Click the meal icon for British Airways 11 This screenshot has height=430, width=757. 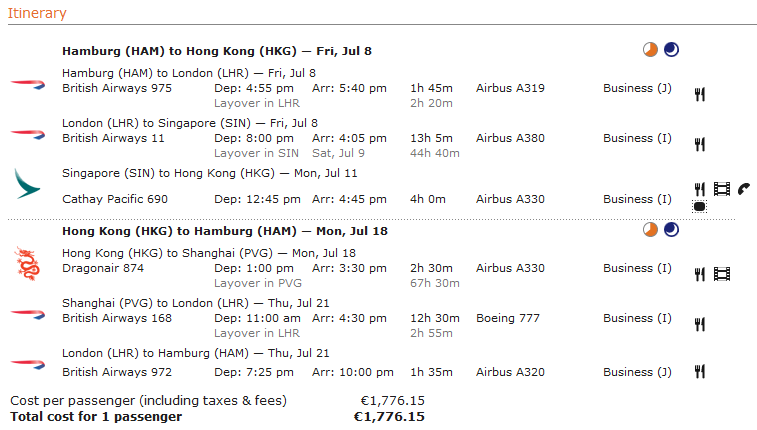pos(700,144)
